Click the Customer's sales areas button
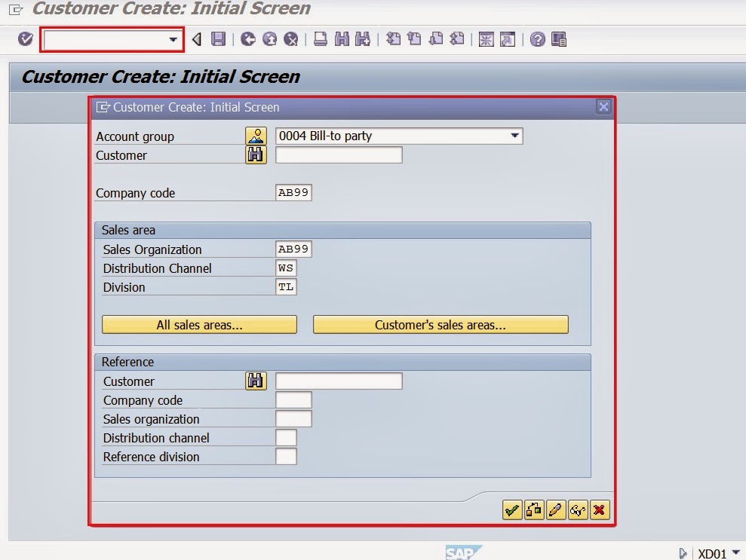The image size is (746, 560). [441, 324]
